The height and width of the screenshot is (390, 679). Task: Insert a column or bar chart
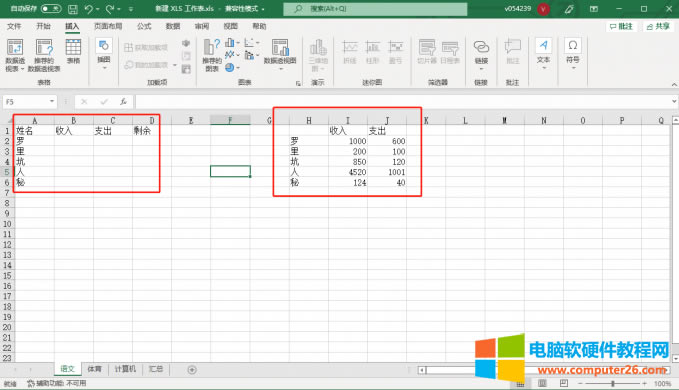tap(230, 42)
